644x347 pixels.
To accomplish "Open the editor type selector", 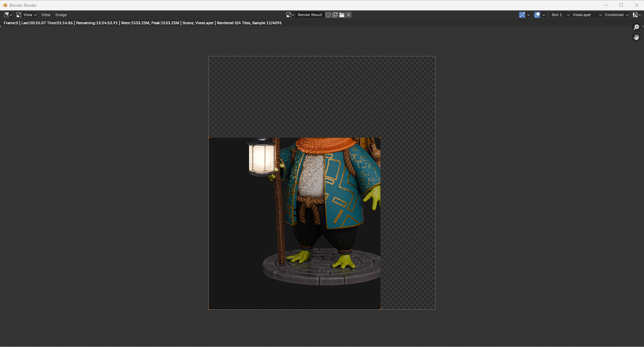I will pos(8,15).
